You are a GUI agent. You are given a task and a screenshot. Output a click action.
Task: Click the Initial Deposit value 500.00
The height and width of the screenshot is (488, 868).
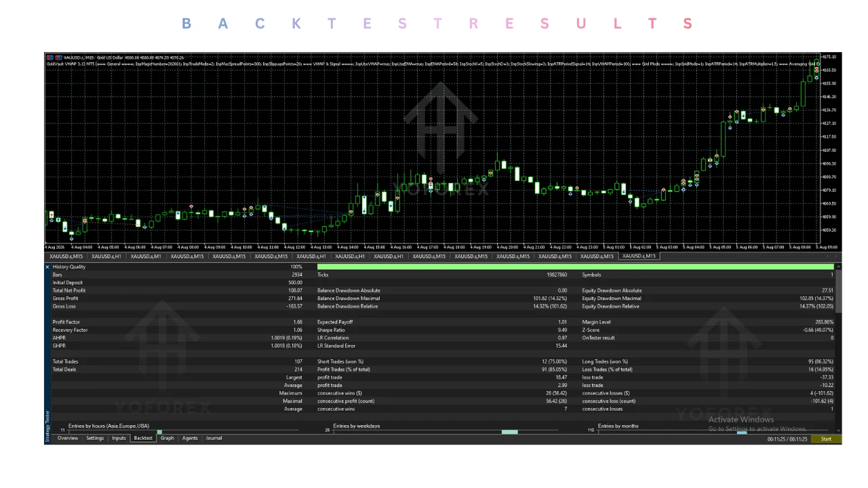pyautogui.click(x=294, y=283)
